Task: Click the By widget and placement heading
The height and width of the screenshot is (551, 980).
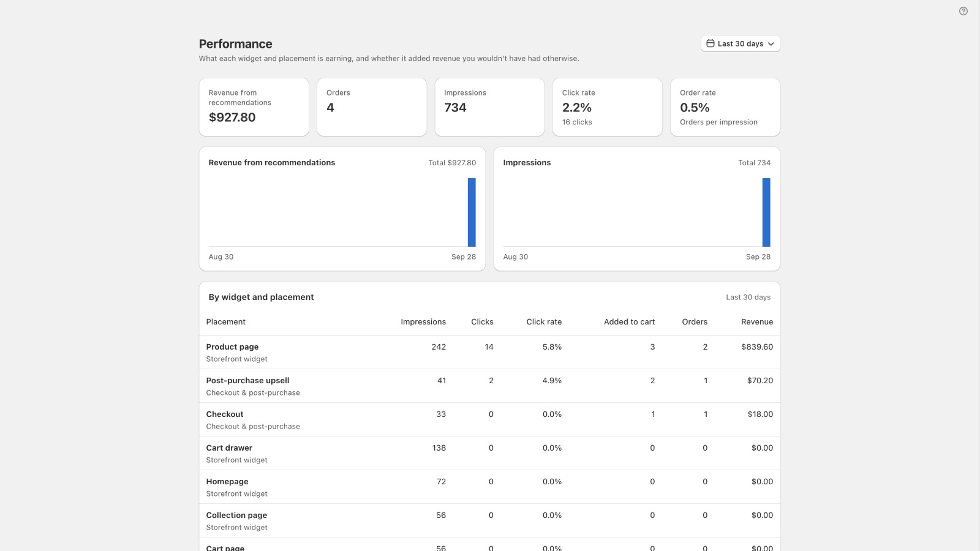Action: (261, 297)
